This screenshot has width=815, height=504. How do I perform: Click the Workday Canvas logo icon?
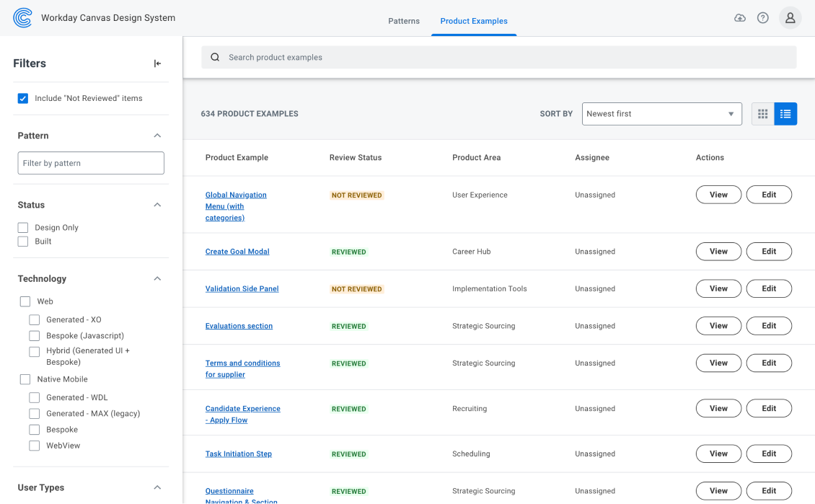pyautogui.click(x=22, y=18)
